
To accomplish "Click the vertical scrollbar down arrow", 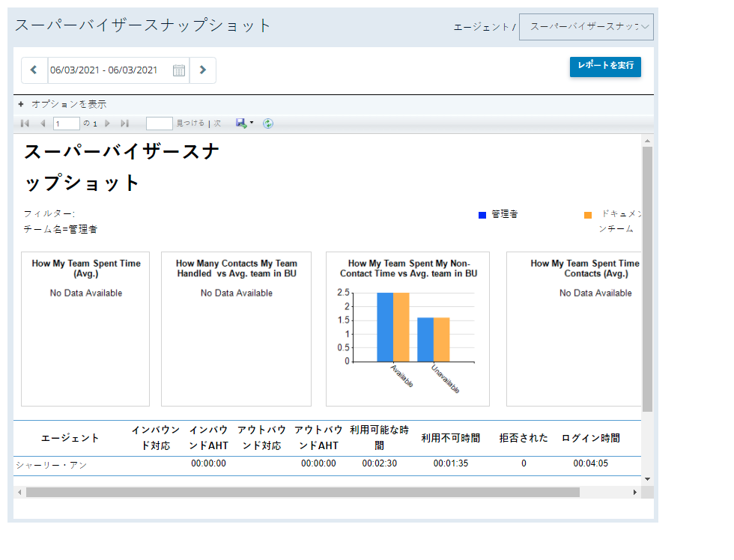I will coord(647,479).
